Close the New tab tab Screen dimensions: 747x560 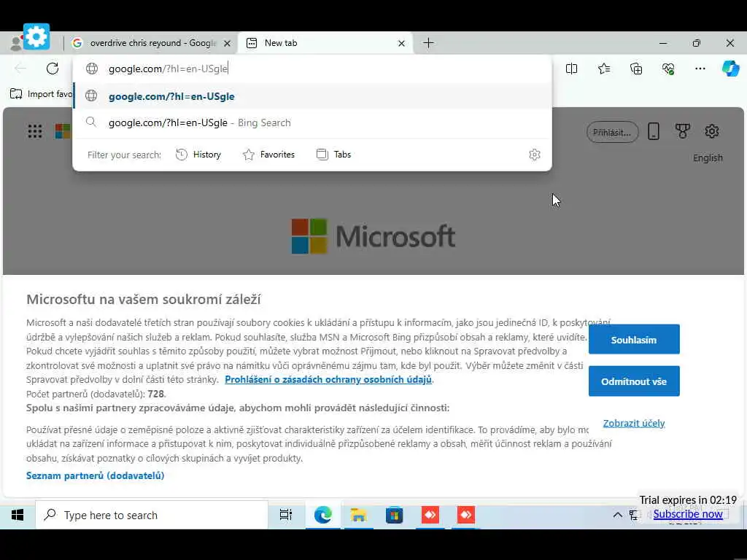click(402, 43)
